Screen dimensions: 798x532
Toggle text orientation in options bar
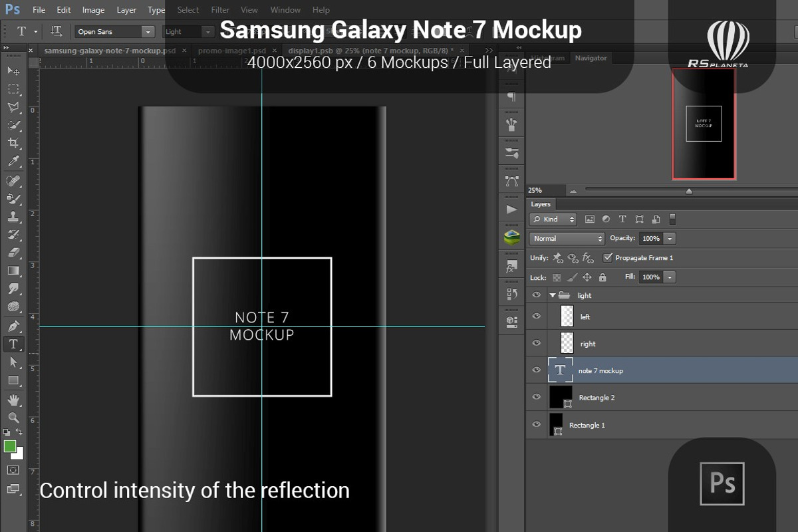pyautogui.click(x=57, y=31)
